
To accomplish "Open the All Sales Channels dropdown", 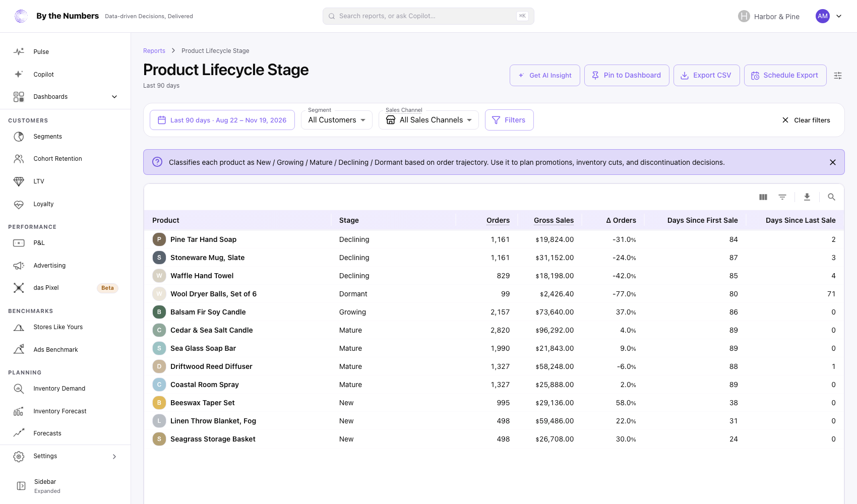I will [x=428, y=120].
